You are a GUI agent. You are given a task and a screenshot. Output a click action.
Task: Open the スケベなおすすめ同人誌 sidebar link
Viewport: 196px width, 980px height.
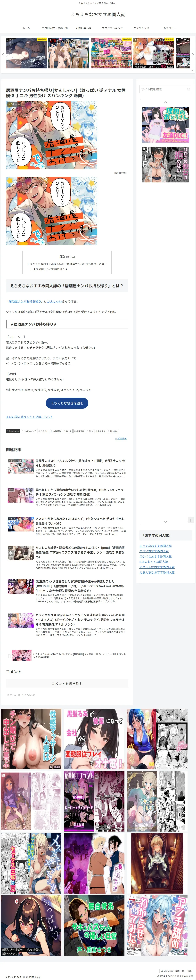155,557
